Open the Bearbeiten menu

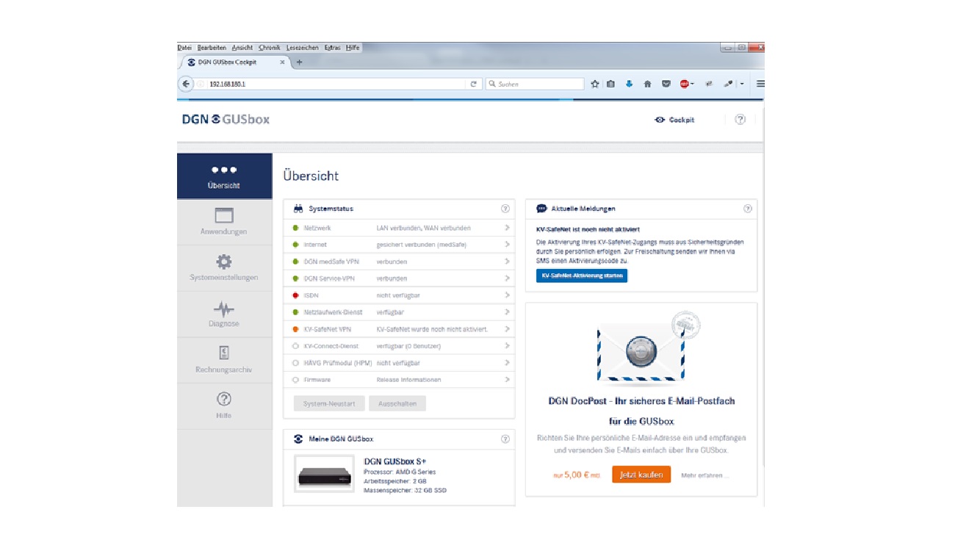(212, 48)
